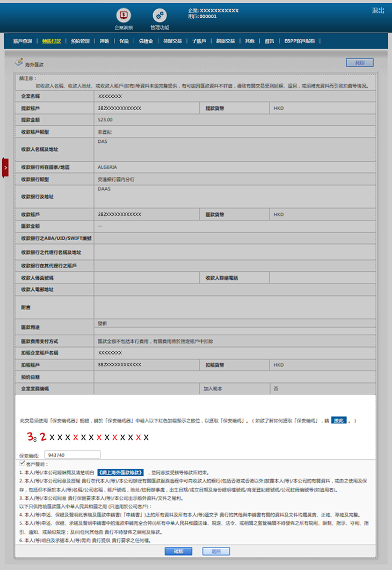This screenshot has height=570, width=392.
Task: Open 管理功能 gear icon
Action: (159, 16)
